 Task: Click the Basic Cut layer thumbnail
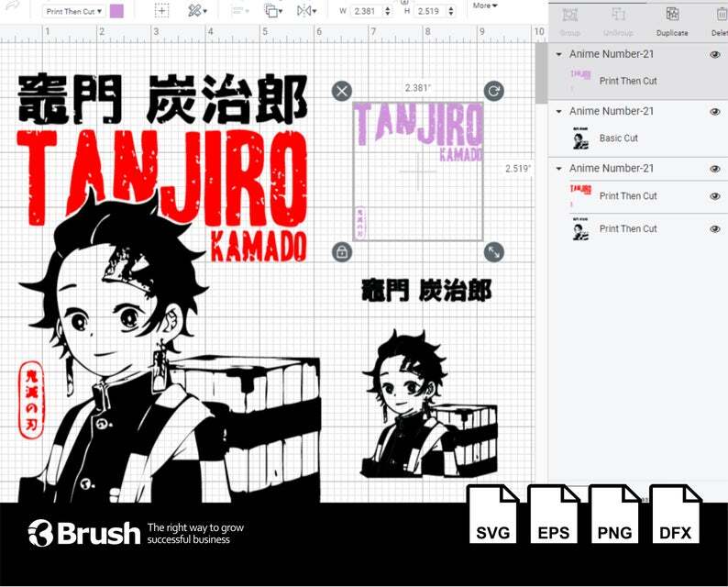(x=580, y=138)
